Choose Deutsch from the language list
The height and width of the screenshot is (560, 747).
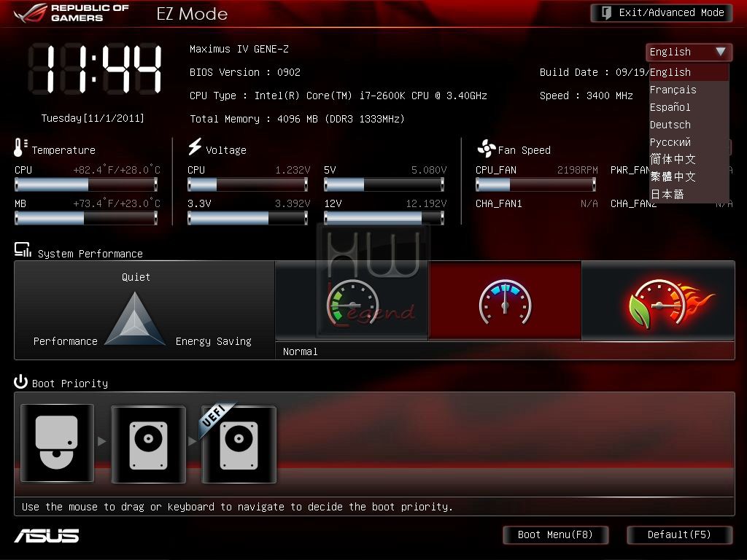pyautogui.click(x=689, y=125)
